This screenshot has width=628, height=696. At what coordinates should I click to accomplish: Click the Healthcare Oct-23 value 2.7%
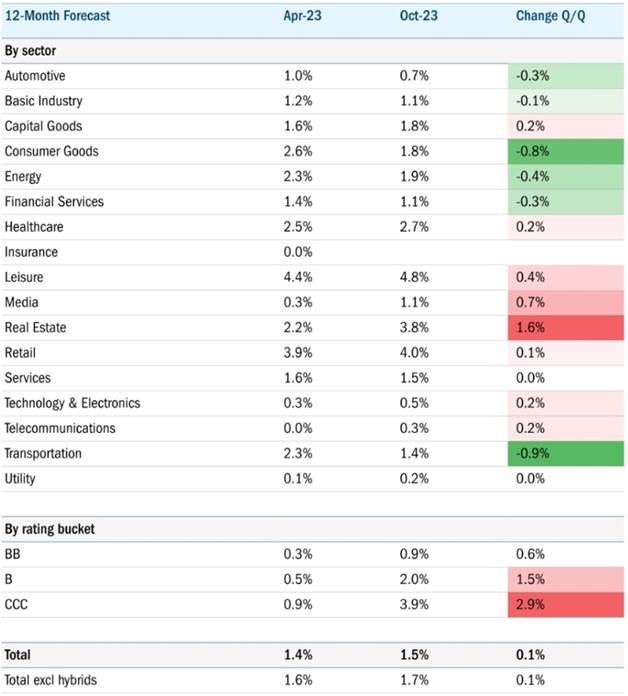point(414,227)
